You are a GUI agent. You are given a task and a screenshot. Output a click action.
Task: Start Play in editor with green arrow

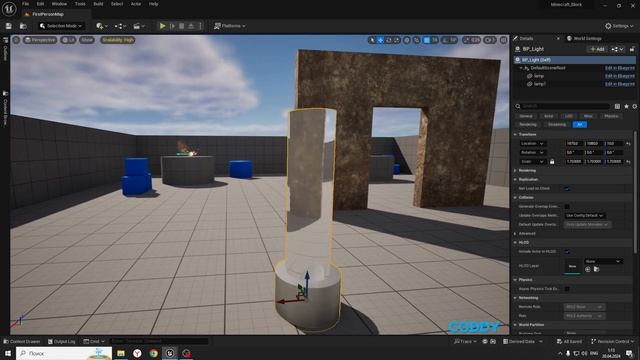tap(162, 26)
